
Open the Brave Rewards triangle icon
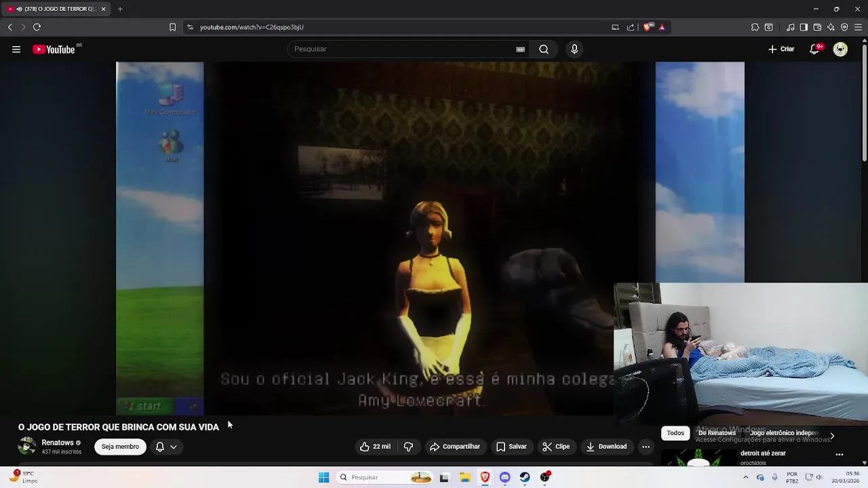662,27
